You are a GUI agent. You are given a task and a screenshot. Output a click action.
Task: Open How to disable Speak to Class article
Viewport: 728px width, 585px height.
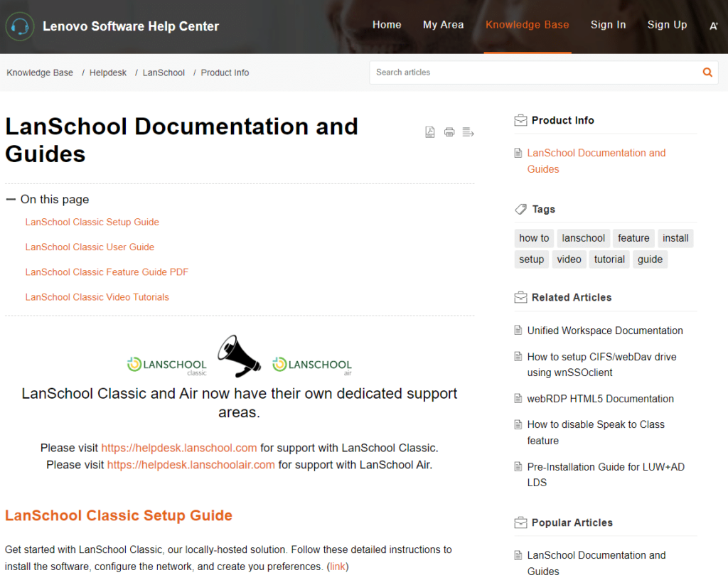[x=596, y=432]
